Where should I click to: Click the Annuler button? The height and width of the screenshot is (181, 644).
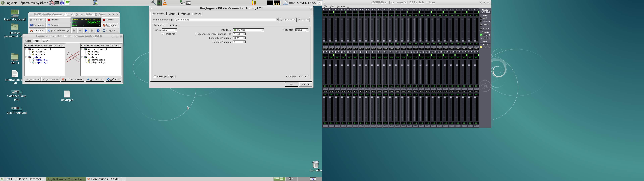click(x=306, y=84)
